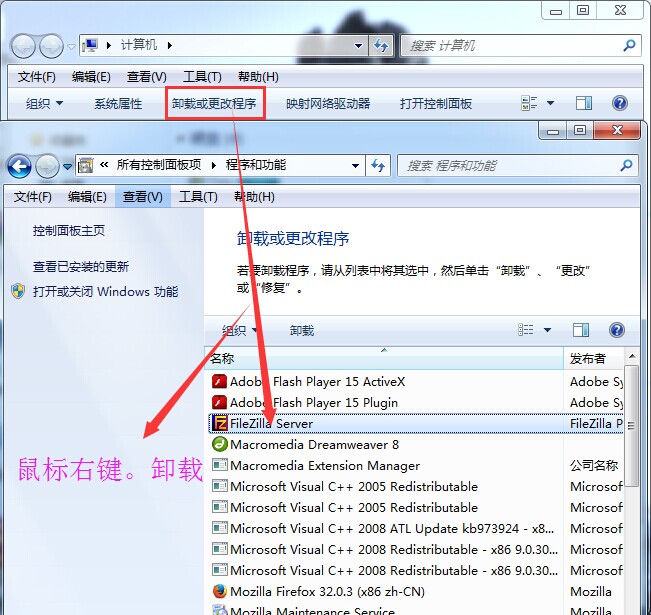Open 打开或关闭 Windows 功能 link

pyautogui.click(x=106, y=291)
